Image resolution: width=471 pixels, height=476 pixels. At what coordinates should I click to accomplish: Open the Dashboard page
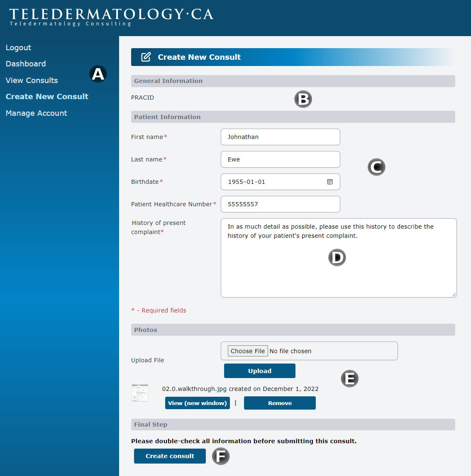26,64
